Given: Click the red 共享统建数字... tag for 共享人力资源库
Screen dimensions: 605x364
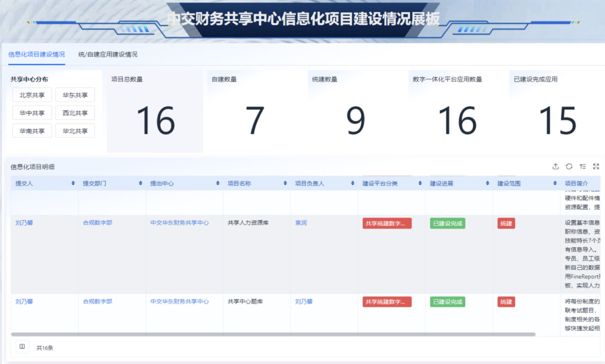Looking at the screenshot, I should coord(387,223).
